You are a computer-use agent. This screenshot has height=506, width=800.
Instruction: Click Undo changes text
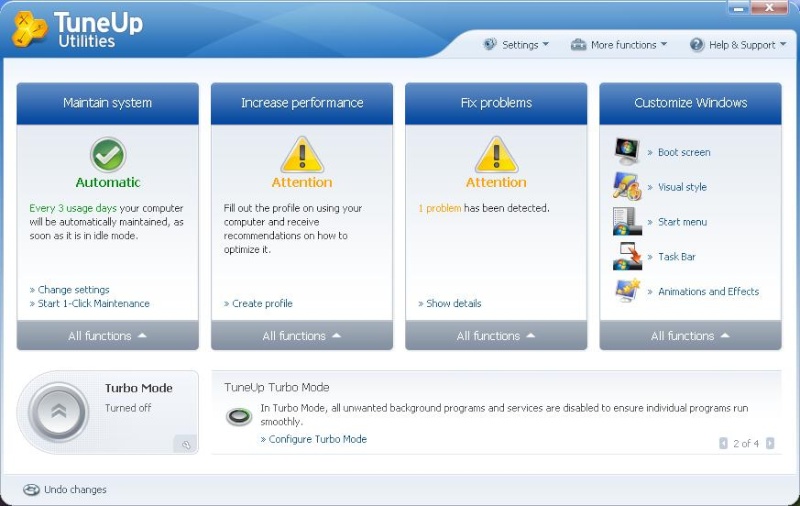(75, 490)
